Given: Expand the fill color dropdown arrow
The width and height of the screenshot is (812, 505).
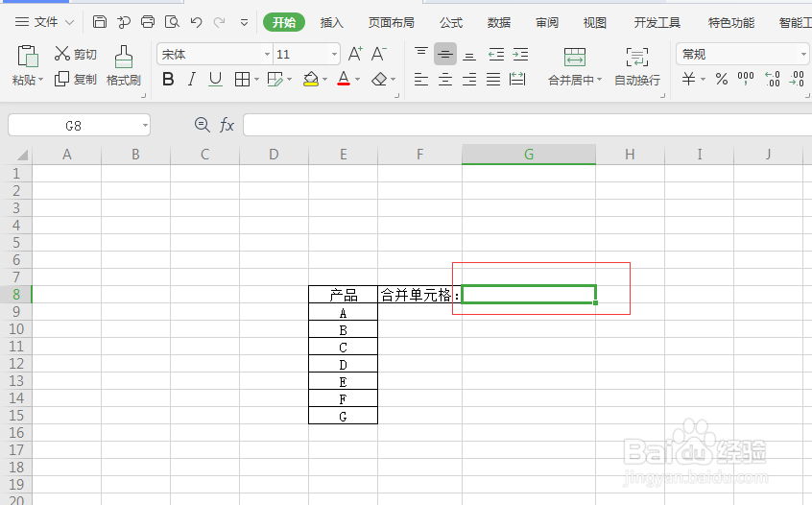Looking at the screenshot, I should tap(324, 80).
